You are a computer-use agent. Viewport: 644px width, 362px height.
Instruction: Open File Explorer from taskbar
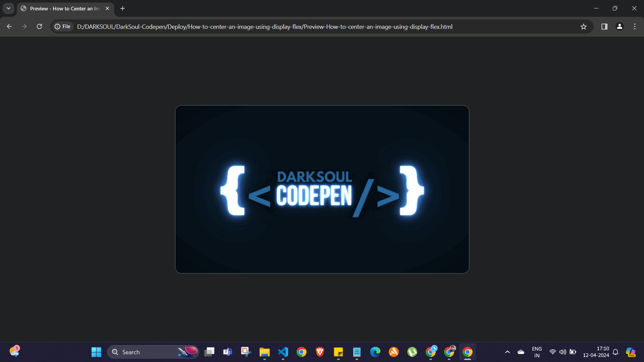pyautogui.click(x=264, y=352)
